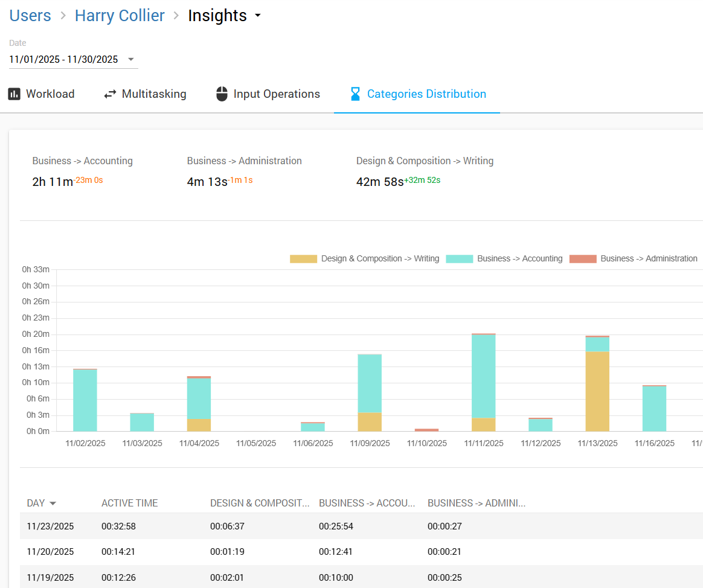This screenshot has height=588, width=703.
Task: Open the Insights dropdown arrow
Action: pyautogui.click(x=258, y=16)
